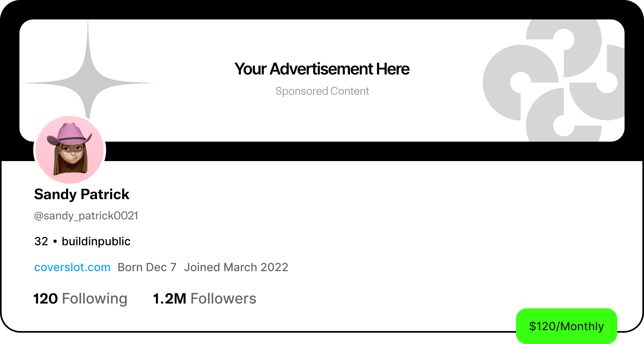Open the @sandy_patrick0021 handle

86,216
